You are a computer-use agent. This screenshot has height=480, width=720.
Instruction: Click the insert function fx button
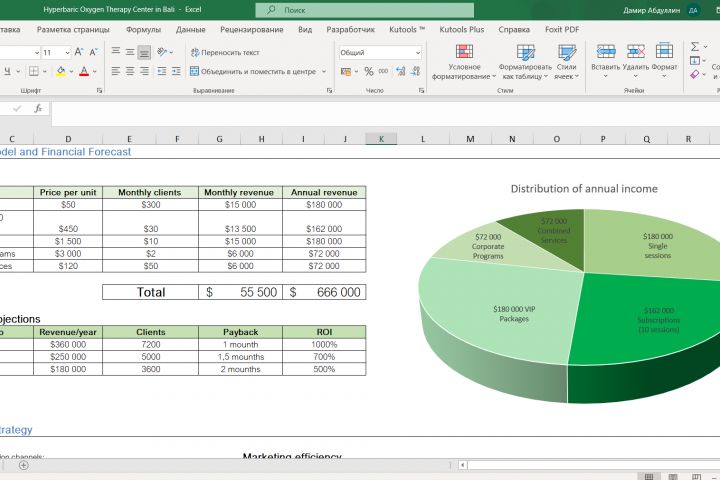tap(38, 108)
